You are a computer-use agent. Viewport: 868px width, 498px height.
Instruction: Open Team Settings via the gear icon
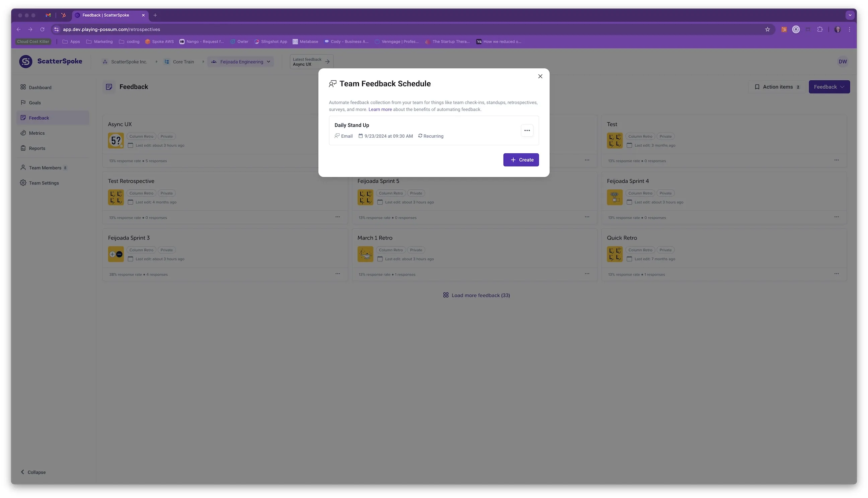pos(23,183)
